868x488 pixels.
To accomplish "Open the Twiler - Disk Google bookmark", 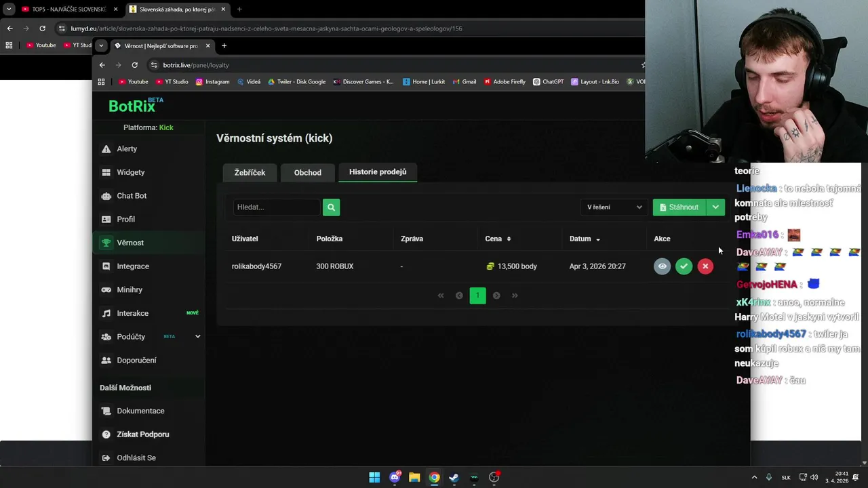I will 296,81.
